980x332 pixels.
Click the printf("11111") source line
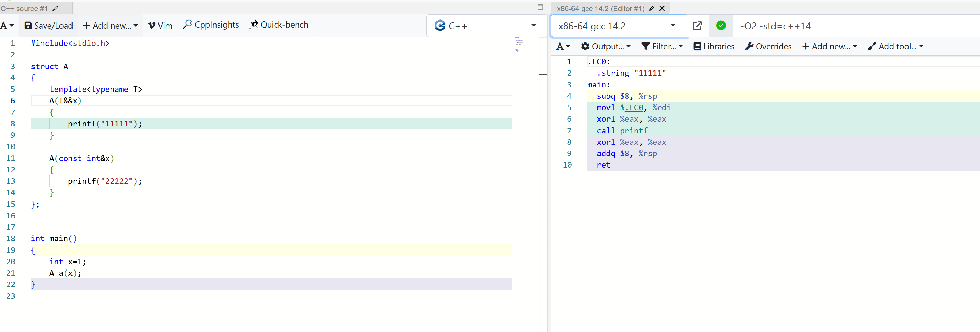(x=105, y=124)
